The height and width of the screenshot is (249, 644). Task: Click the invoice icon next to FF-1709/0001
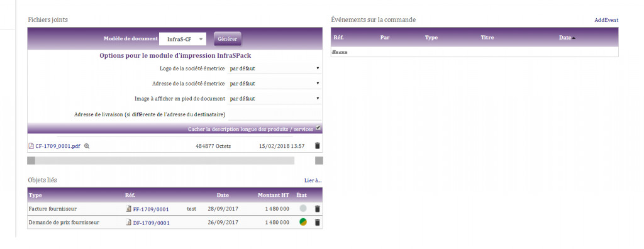(128, 209)
